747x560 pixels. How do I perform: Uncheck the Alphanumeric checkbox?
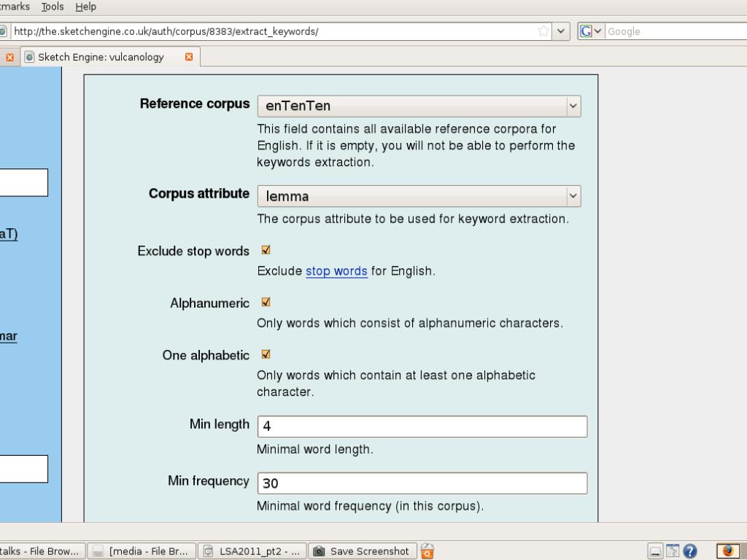click(266, 303)
